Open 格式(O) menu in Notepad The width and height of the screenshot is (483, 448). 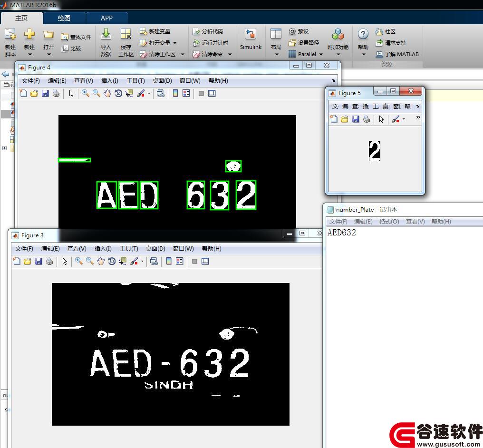point(389,222)
